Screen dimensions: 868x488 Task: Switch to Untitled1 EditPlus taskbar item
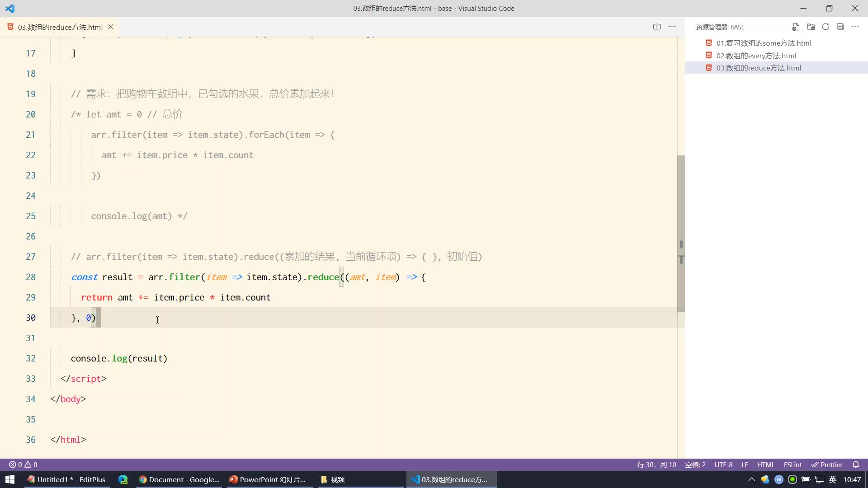pos(66,479)
